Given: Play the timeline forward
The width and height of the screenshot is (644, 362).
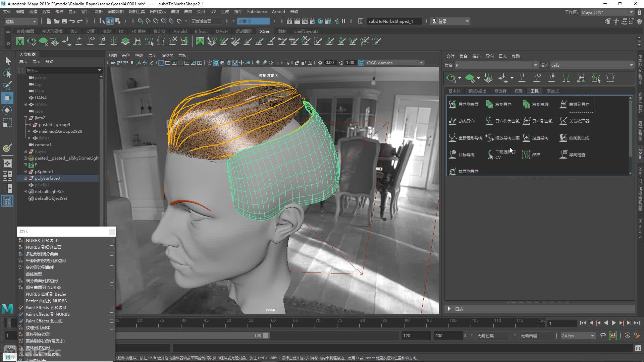Looking at the screenshot, I should click(613, 323).
